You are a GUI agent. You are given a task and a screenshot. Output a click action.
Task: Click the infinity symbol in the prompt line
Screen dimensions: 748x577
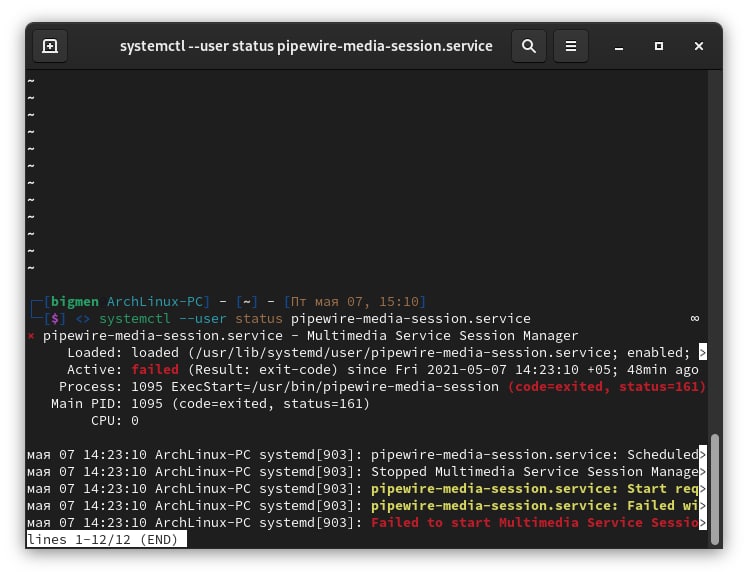tap(695, 319)
